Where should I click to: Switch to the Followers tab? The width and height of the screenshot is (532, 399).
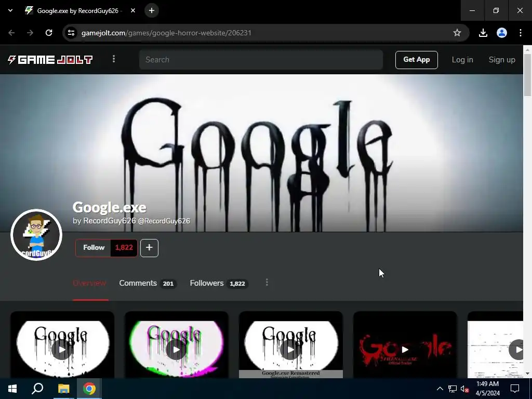point(219,283)
